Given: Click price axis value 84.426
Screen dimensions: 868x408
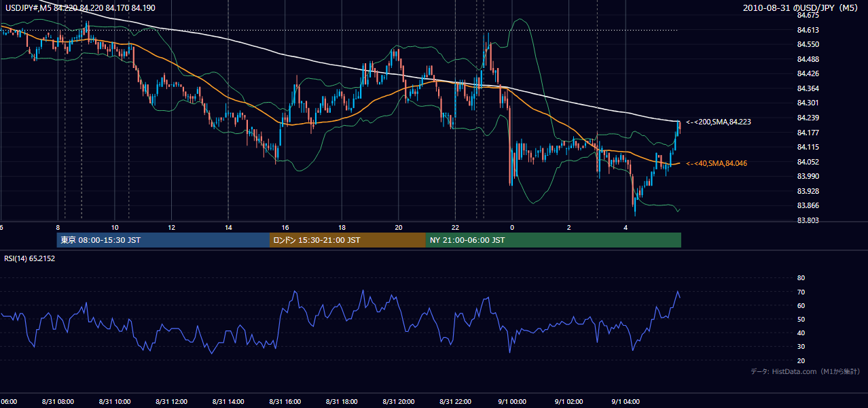Looking at the screenshot, I should pyautogui.click(x=808, y=73).
